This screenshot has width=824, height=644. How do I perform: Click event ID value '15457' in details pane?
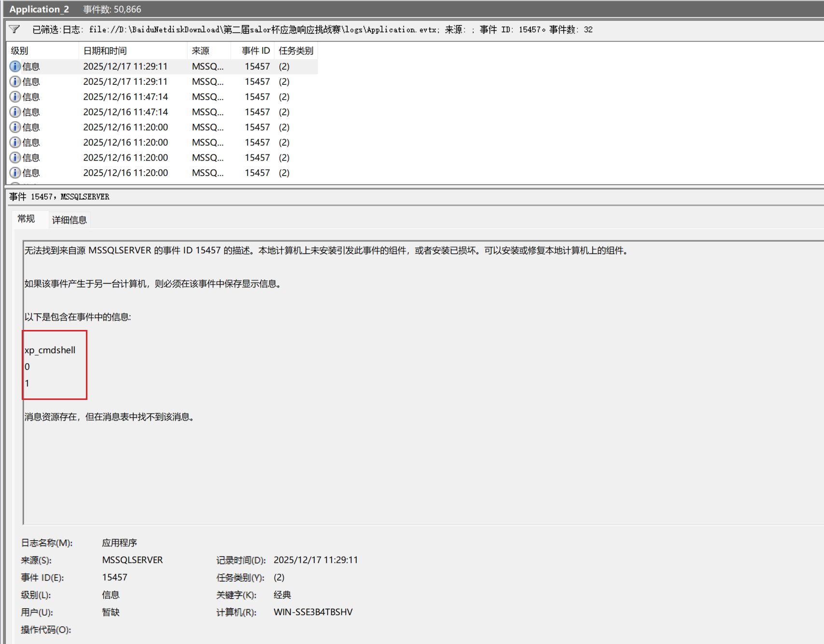pyautogui.click(x=115, y=577)
